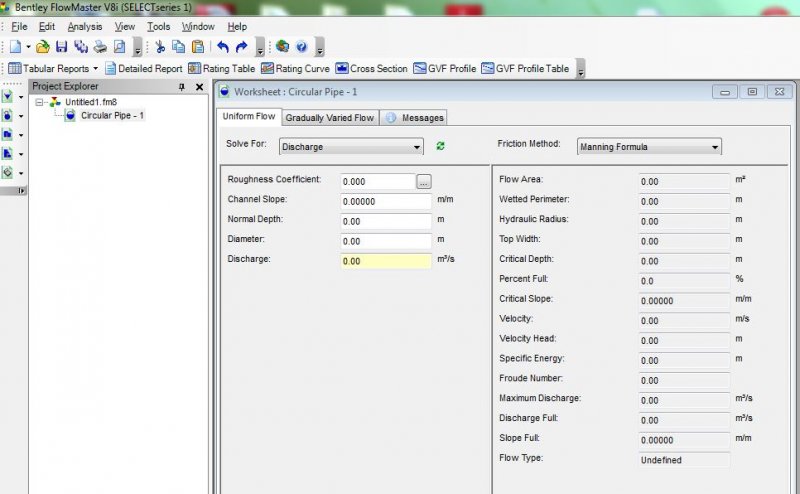Select Circular Pipe - 1 tree item
Screen dimensions: 800x494
pos(112,116)
